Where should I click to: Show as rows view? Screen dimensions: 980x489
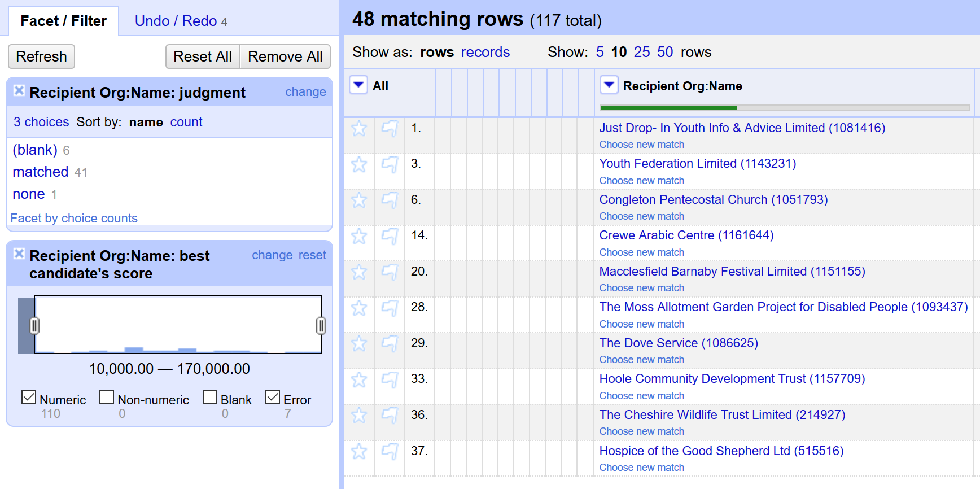[437, 52]
